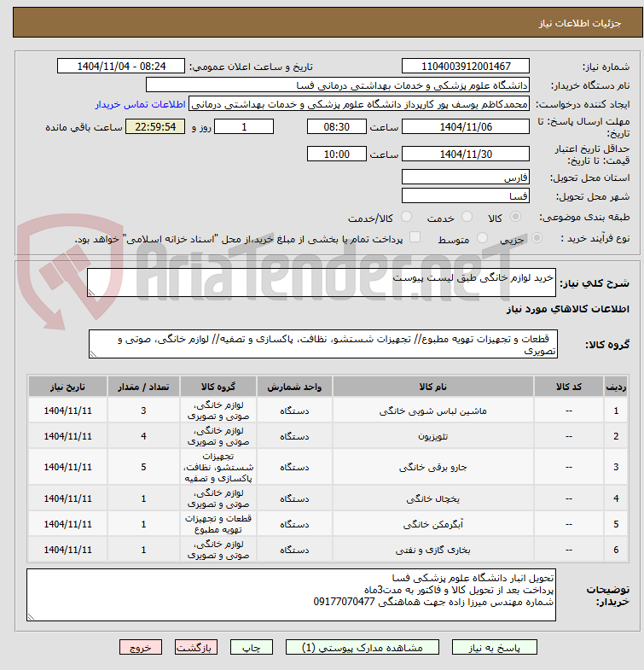
Task: Click the deadline time field 08:30
Action: pos(337,127)
